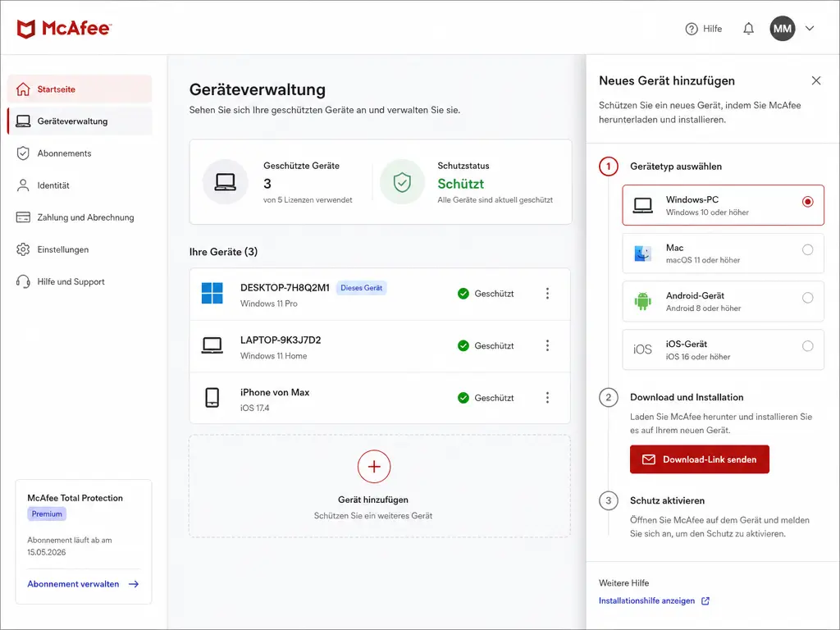
Task: Click the McAfee logo in header
Action: [64, 29]
